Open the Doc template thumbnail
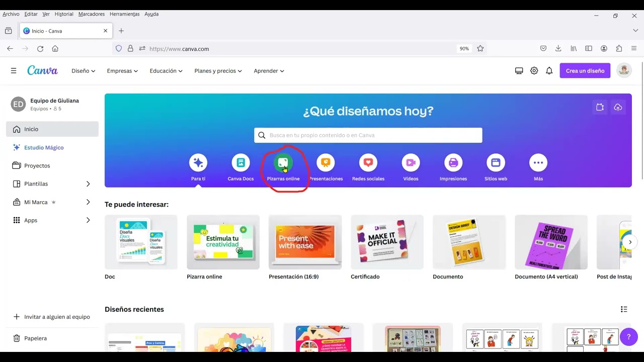Screen dimensions: 644x362 pyautogui.click(x=141, y=242)
